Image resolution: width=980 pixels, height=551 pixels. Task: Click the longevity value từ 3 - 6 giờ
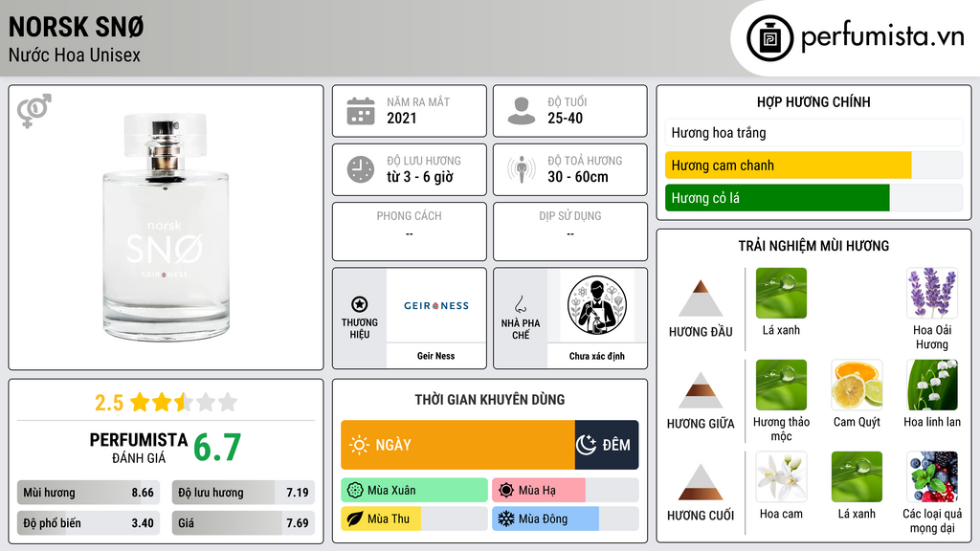(x=420, y=177)
